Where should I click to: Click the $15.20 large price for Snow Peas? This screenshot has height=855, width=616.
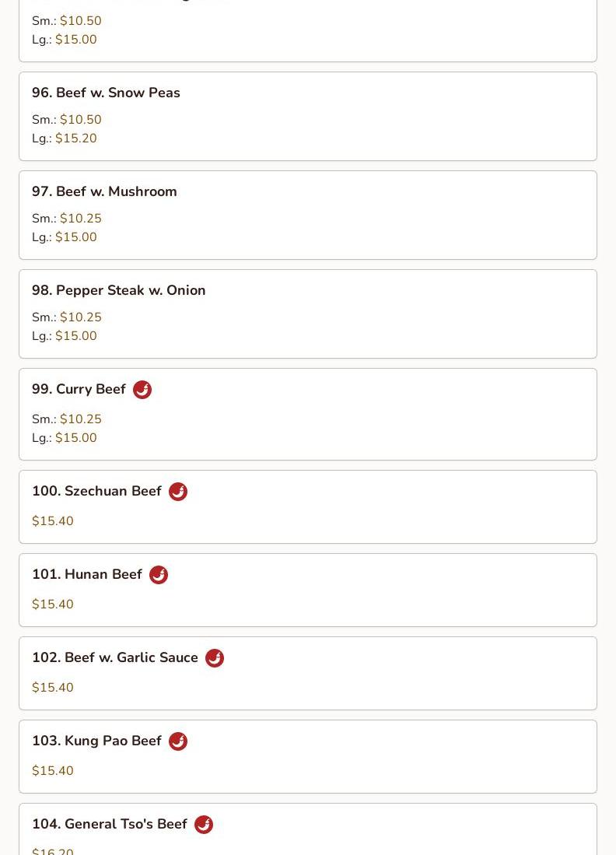(x=75, y=138)
